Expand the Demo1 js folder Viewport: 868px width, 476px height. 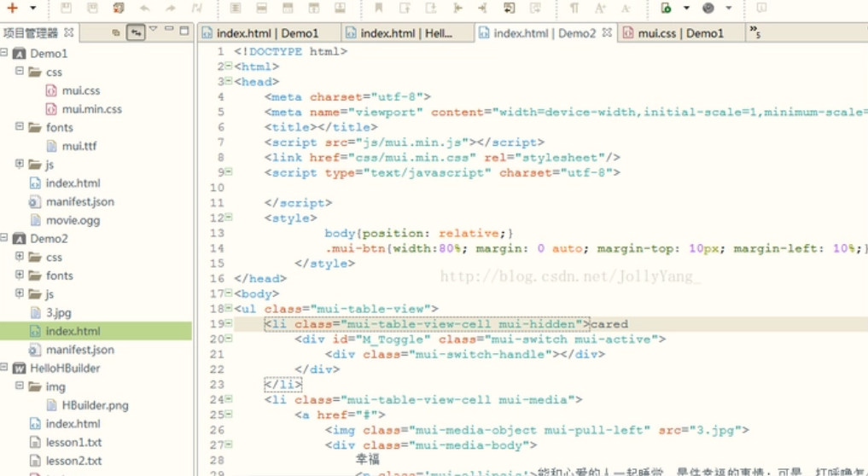pos(19,164)
